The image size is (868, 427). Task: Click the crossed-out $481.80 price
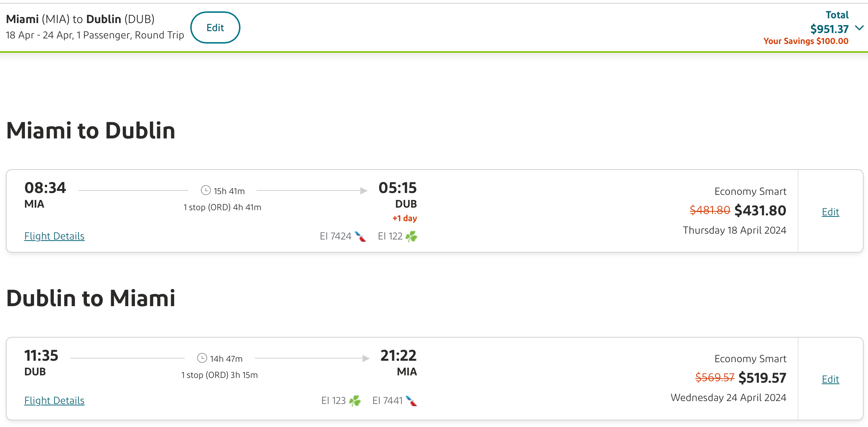click(710, 210)
